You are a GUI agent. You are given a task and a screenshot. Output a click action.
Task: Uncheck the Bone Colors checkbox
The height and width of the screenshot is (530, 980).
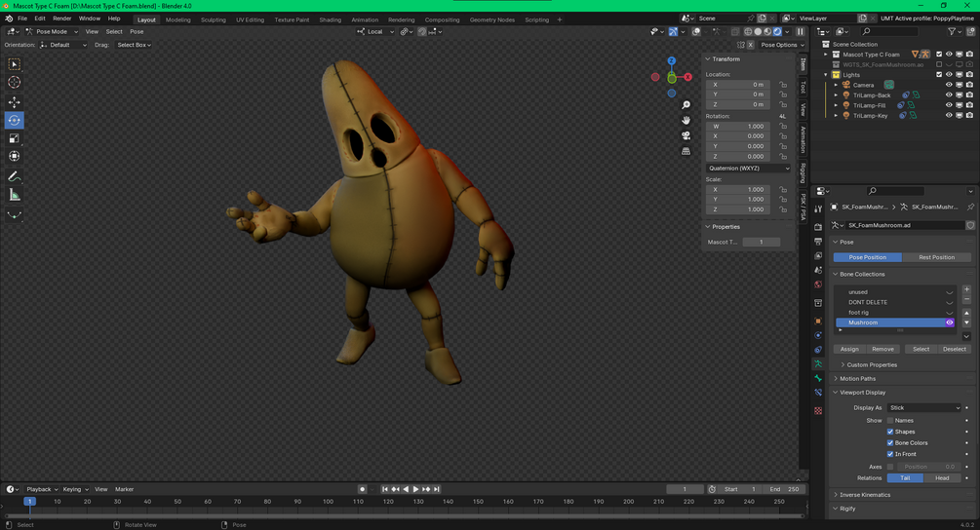click(x=890, y=443)
